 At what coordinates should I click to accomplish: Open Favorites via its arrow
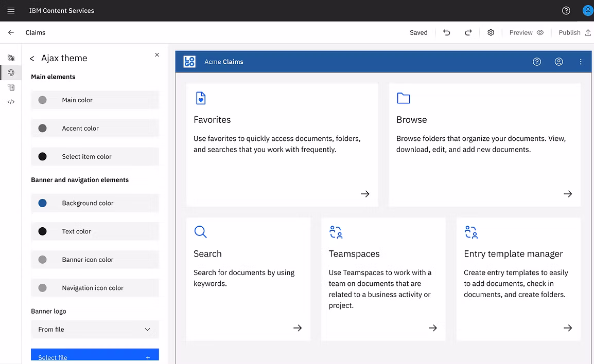point(365,194)
